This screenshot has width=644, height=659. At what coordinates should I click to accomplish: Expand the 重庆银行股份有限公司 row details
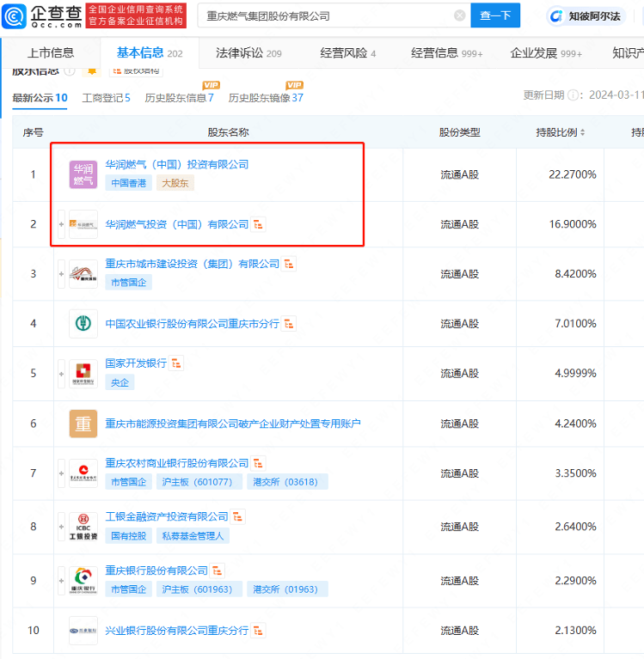coord(61,581)
